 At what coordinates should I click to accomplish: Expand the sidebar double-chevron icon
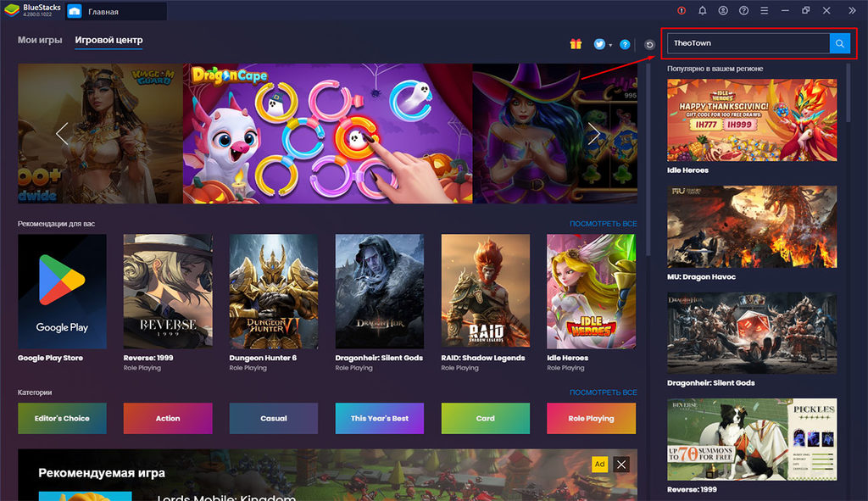click(x=852, y=10)
